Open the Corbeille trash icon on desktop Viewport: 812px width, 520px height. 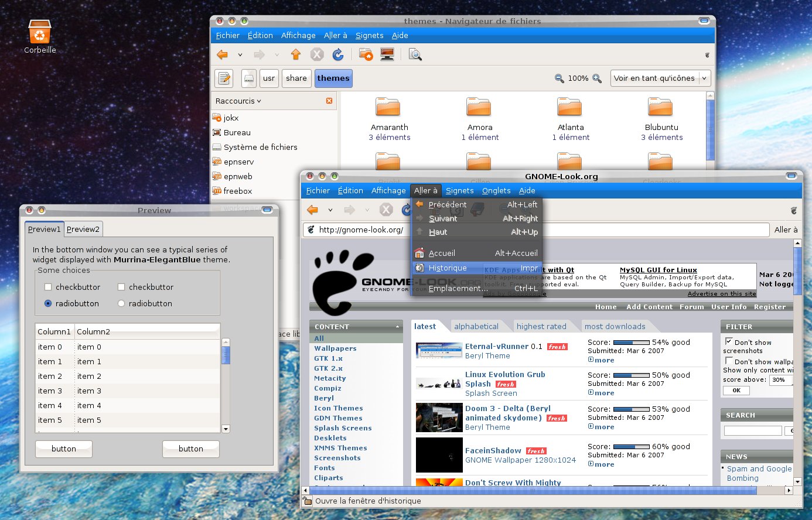(x=39, y=32)
